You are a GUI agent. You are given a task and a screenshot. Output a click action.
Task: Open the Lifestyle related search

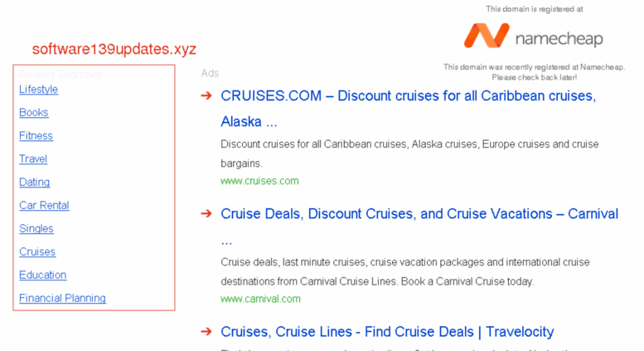point(39,89)
